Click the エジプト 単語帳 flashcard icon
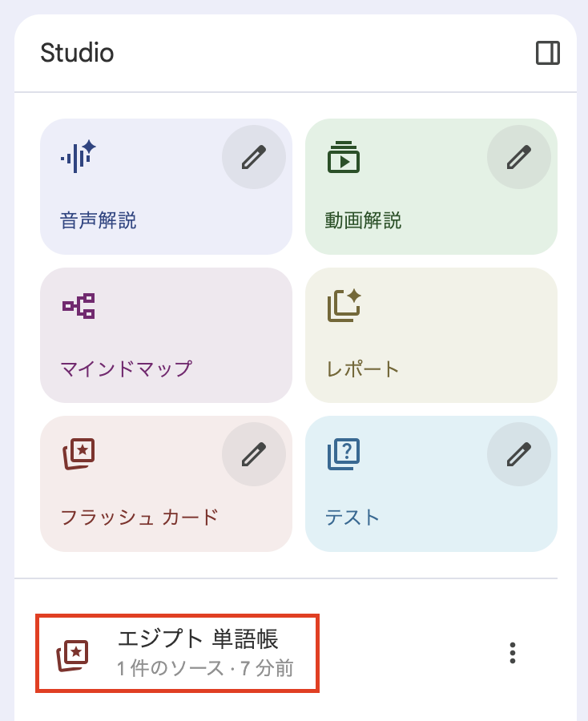Viewport: 588px width, 721px height. tap(72, 655)
